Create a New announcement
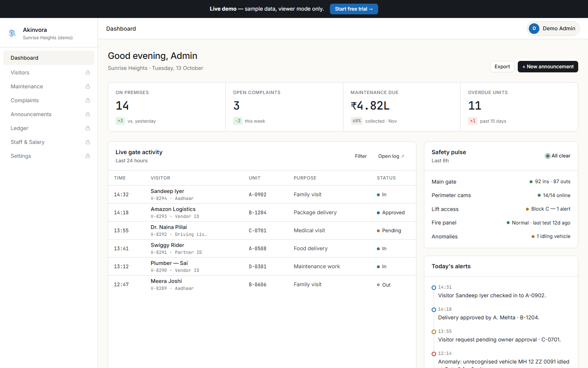588x368 pixels. point(548,67)
